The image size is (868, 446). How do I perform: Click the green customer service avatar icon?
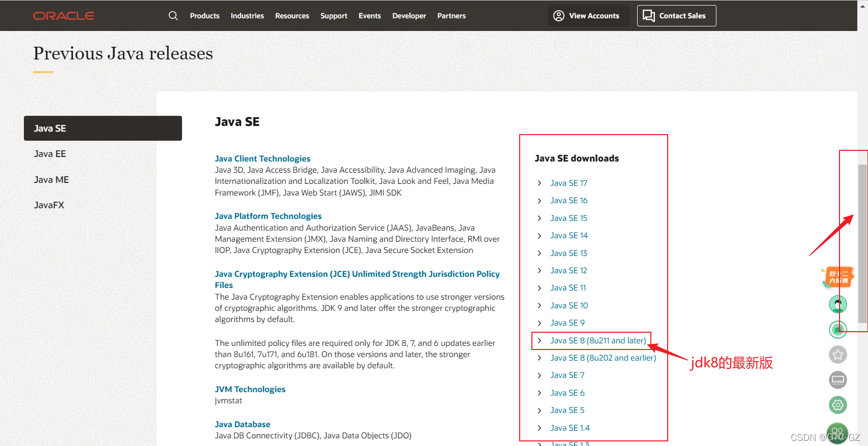pos(838,304)
